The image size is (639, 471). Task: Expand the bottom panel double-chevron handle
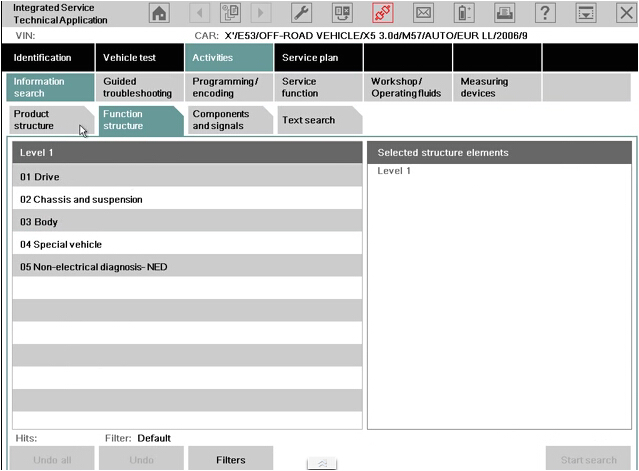(321, 463)
